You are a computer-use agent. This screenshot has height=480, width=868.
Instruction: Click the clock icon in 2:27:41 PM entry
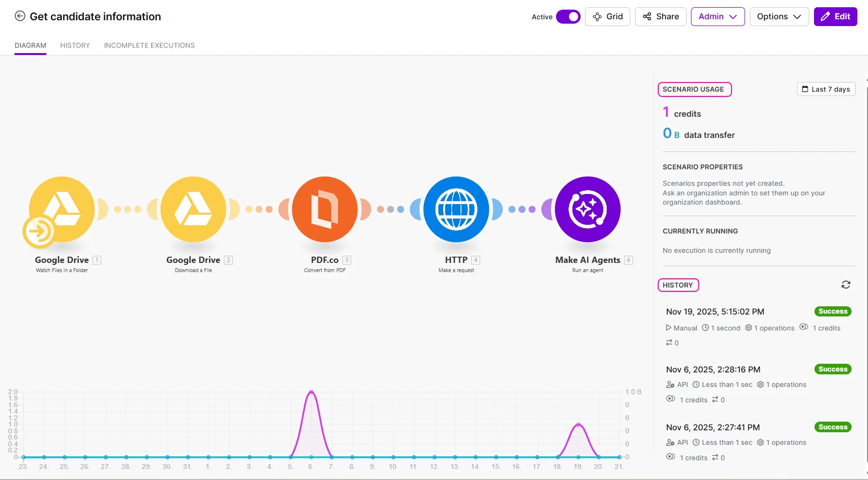tap(696, 442)
